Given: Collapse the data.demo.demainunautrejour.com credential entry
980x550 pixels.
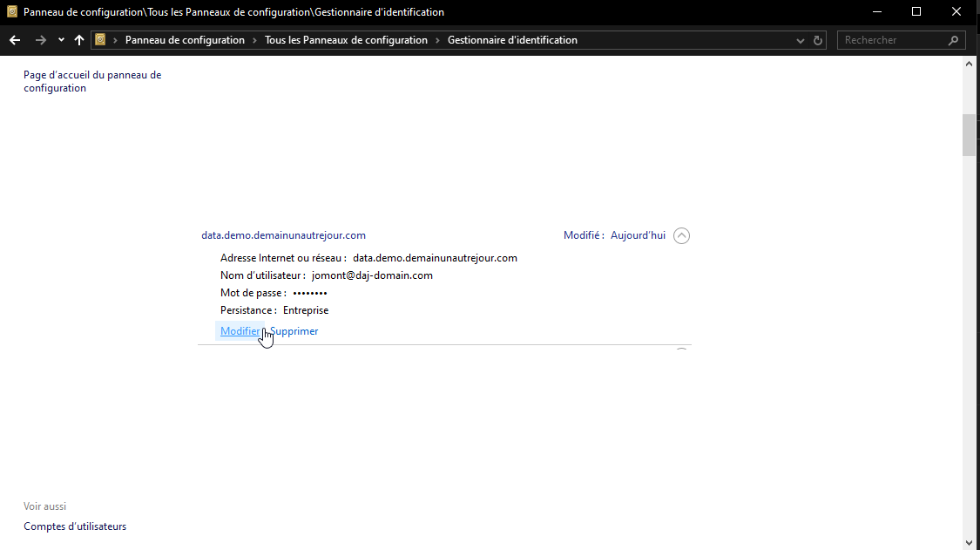Looking at the screenshot, I should (x=682, y=235).
